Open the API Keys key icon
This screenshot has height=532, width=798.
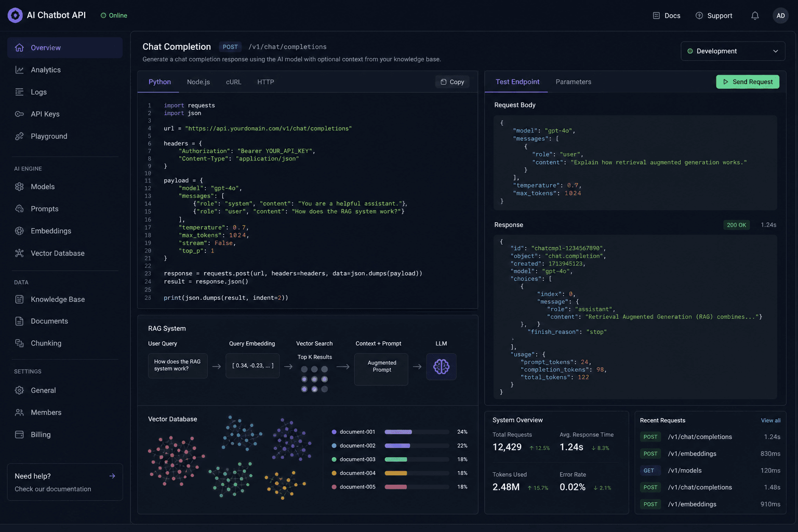coord(19,114)
